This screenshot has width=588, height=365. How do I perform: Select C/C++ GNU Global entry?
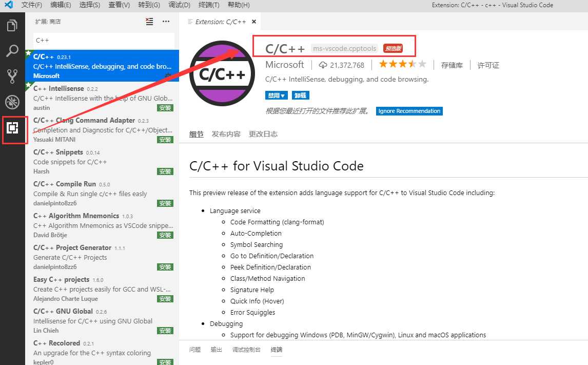coord(102,321)
